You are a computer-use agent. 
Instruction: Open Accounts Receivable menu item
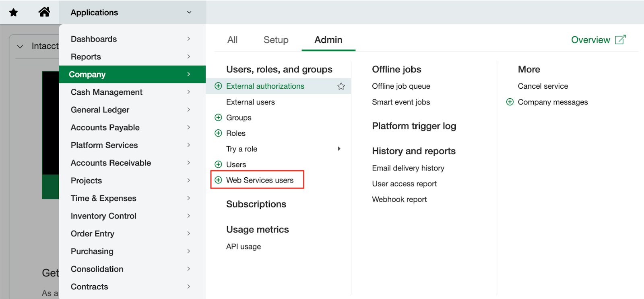(132, 163)
